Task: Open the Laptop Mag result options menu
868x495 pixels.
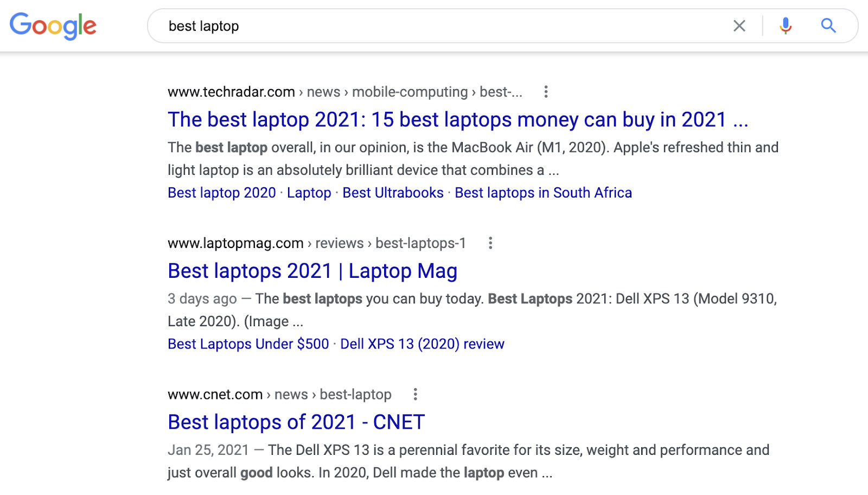Action: 490,243
